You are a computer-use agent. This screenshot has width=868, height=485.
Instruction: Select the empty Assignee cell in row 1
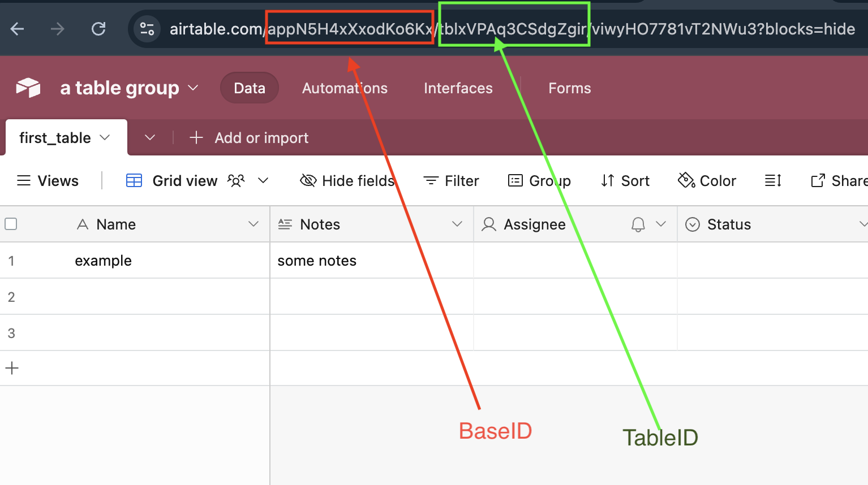click(x=575, y=261)
